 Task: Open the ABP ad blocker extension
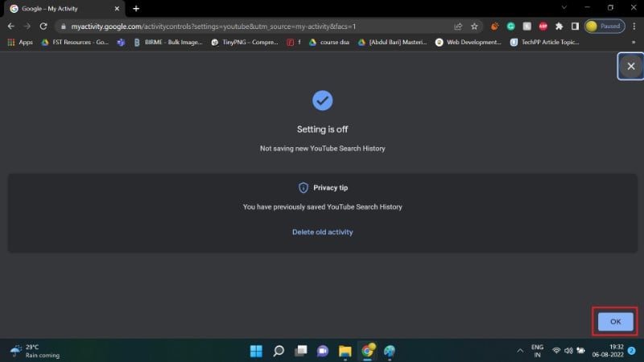[x=543, y=27]
